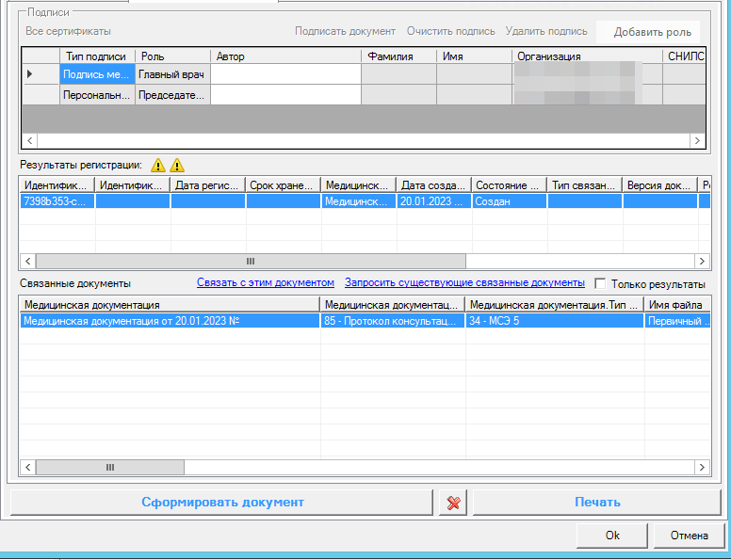
Task: Open 'Связать с этим документом' link
Action: click(x=265, y=282)
